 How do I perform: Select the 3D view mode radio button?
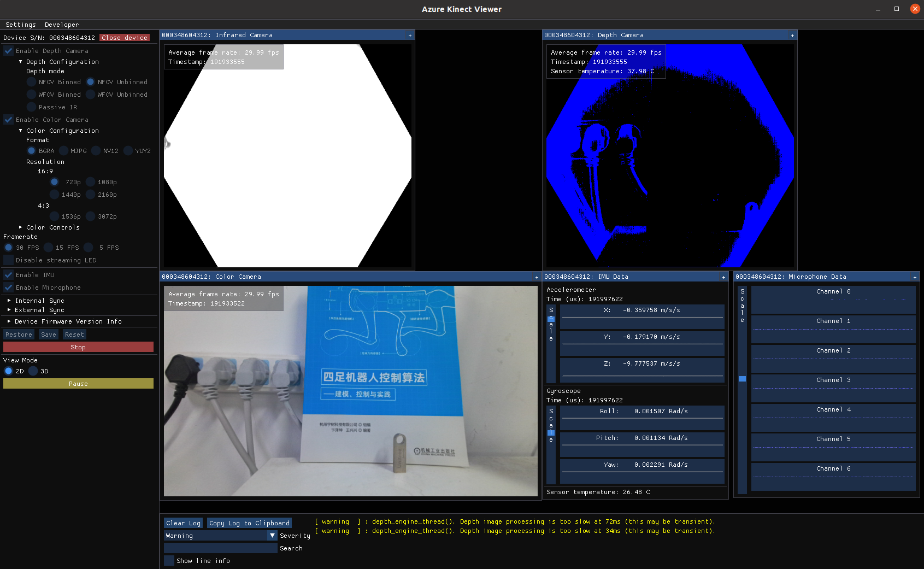[x=33, y=371]
